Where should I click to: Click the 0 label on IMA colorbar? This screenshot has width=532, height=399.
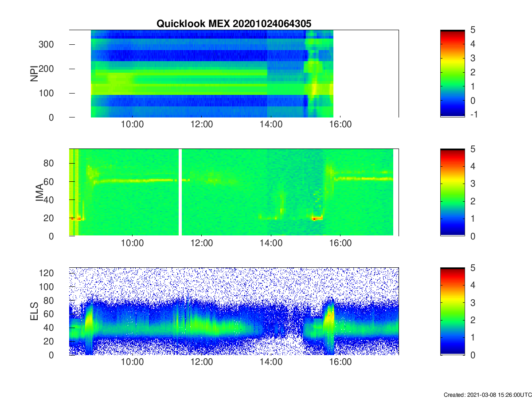[473, 236]
